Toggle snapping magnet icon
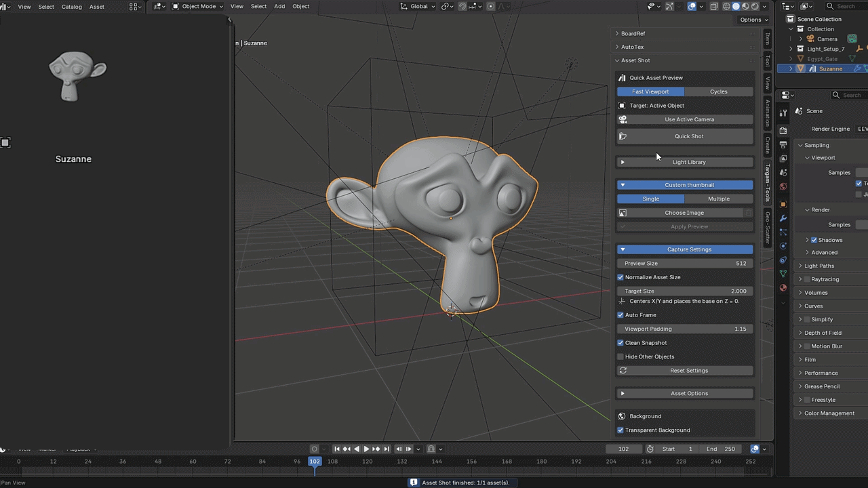This screenshot has height=488, width=868. pyautogui.click(x=462, y=6)
